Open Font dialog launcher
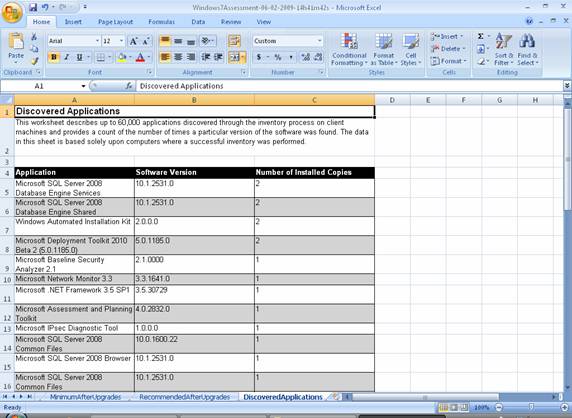Image resolution: width=572 pixels, height=418 pixels. tap(149, 72)
